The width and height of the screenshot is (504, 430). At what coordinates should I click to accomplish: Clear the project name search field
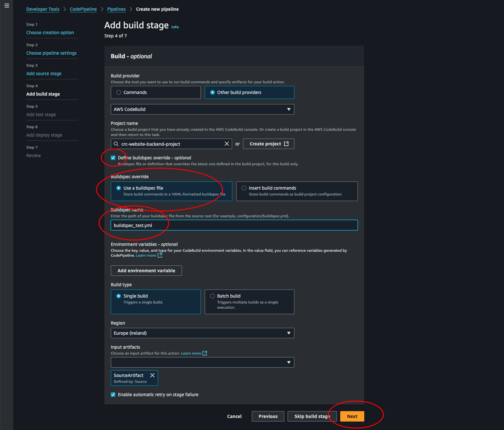(227, 144)
